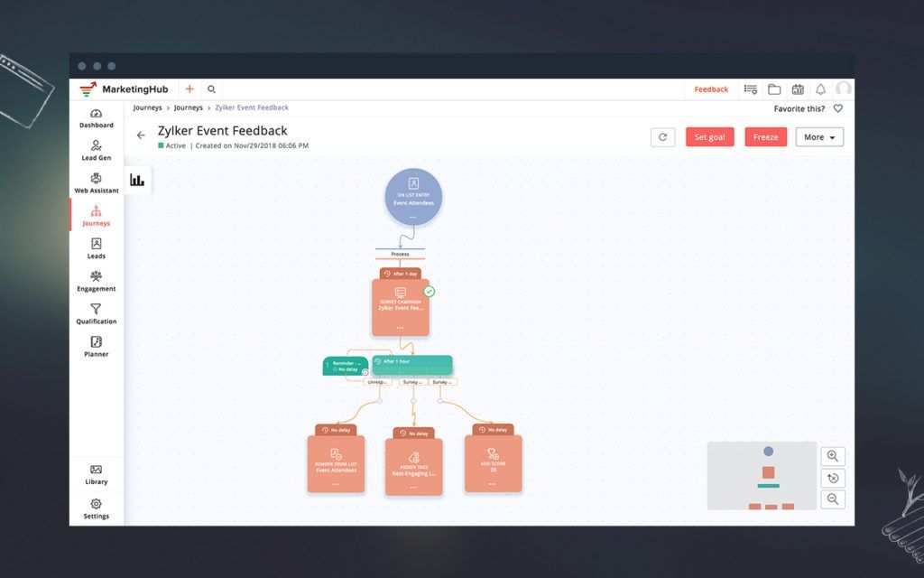924x578 pixels.
Task: Reset the canvas zoom level
Action: pyautogui.click(x=833, y=478)
